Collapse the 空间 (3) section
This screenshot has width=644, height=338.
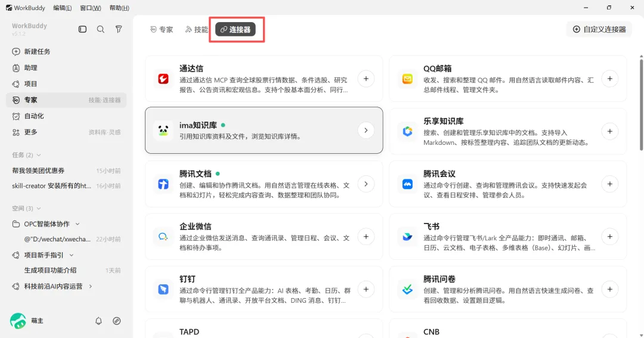pos(39,209)
